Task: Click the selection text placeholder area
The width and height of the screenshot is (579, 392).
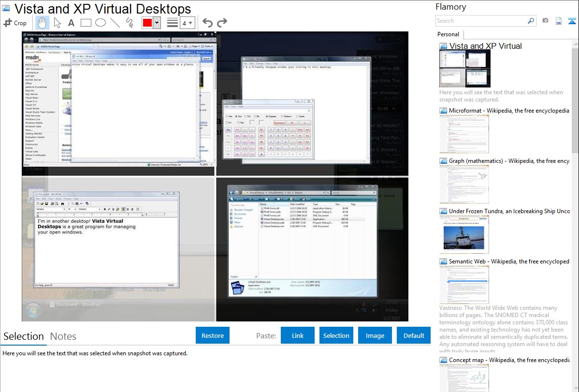Action: (95, 353)
